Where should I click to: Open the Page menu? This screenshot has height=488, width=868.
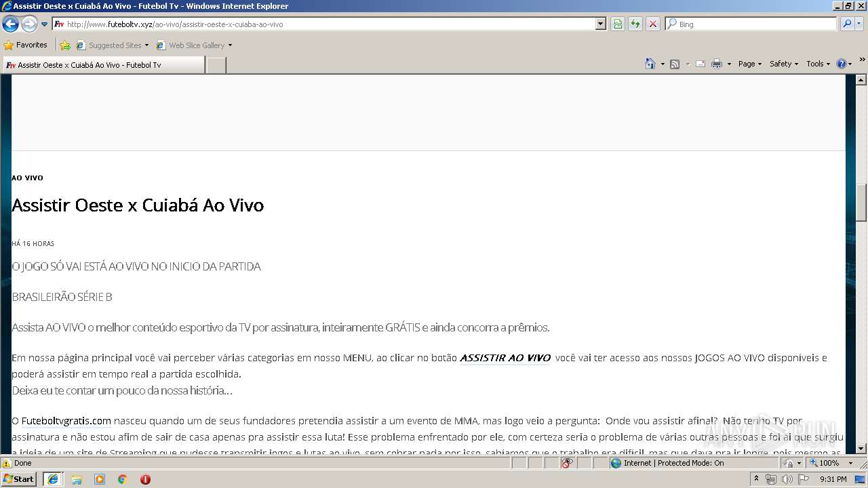[749, 64]
